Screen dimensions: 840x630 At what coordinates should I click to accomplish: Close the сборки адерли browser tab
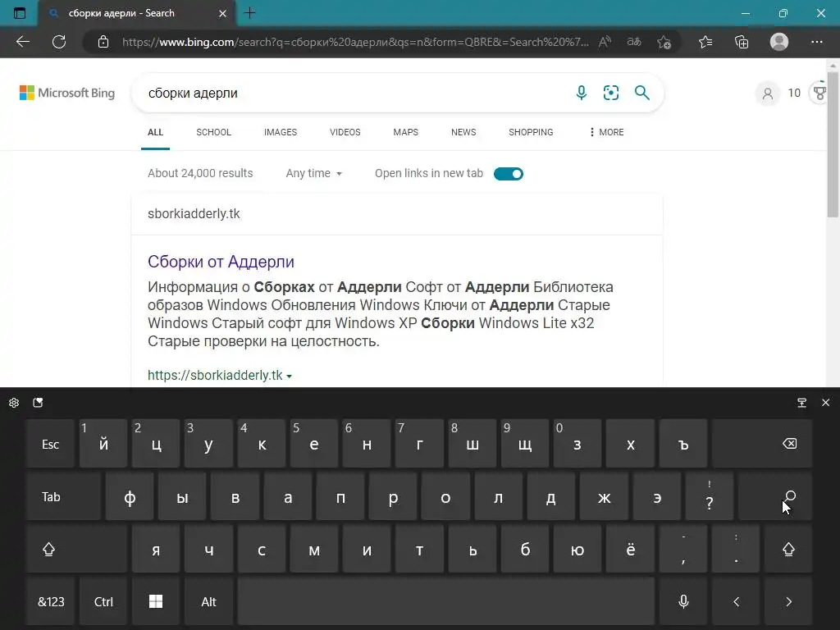pos(222,13)
